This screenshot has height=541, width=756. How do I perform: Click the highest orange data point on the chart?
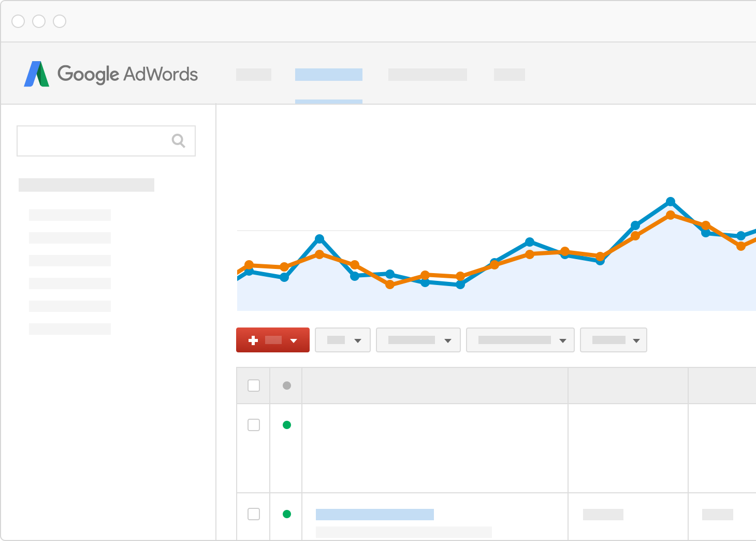point(671,215)
